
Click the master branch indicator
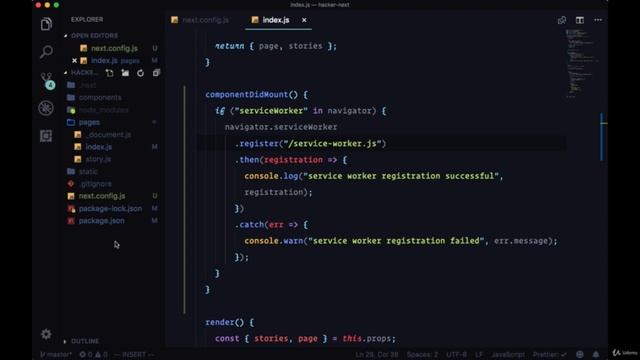pos(56,354)
